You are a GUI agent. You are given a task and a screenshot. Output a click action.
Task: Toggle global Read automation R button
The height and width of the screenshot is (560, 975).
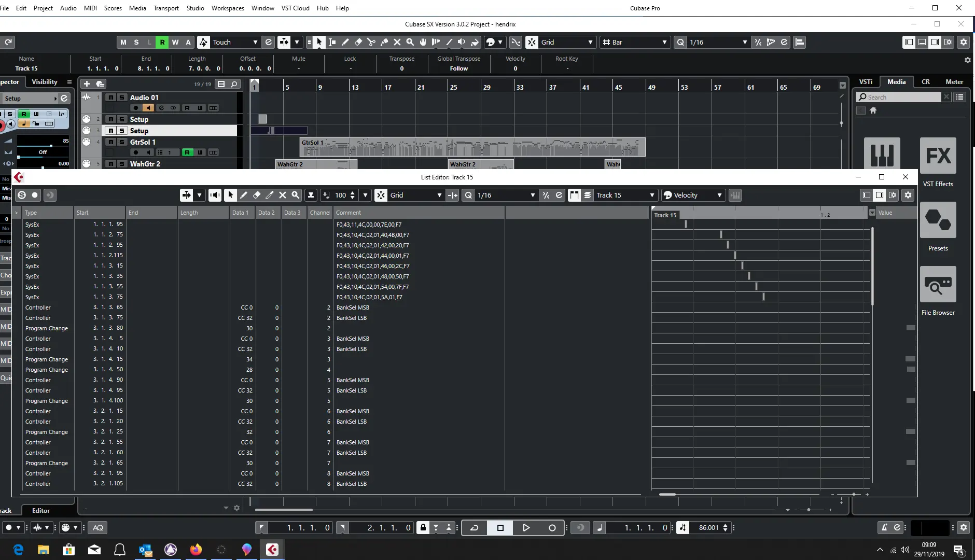162,43
